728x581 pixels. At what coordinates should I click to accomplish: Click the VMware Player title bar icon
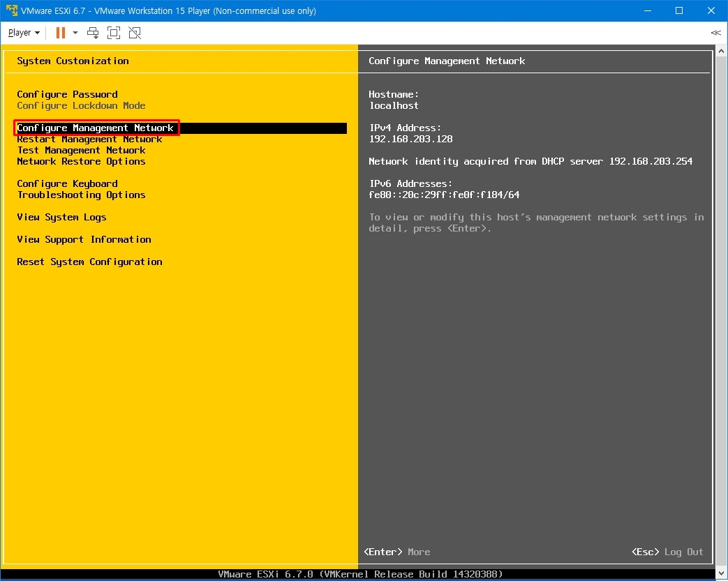tap(11, 10)
